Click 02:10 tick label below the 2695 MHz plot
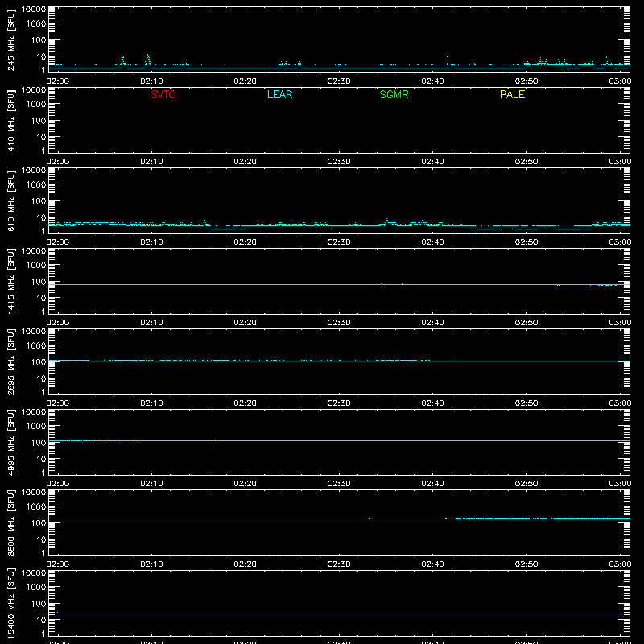 click(x=151, y=403)
